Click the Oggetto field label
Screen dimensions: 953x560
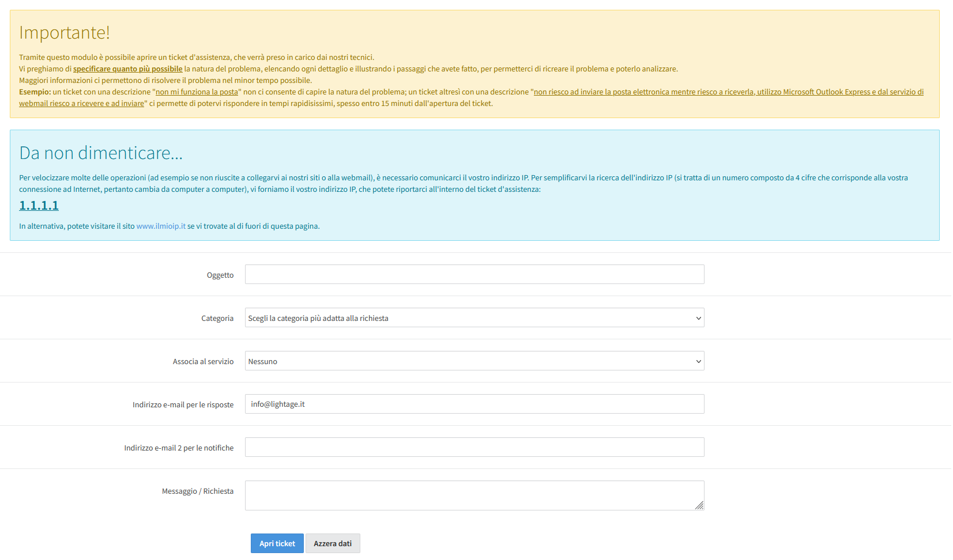(220, 275)
